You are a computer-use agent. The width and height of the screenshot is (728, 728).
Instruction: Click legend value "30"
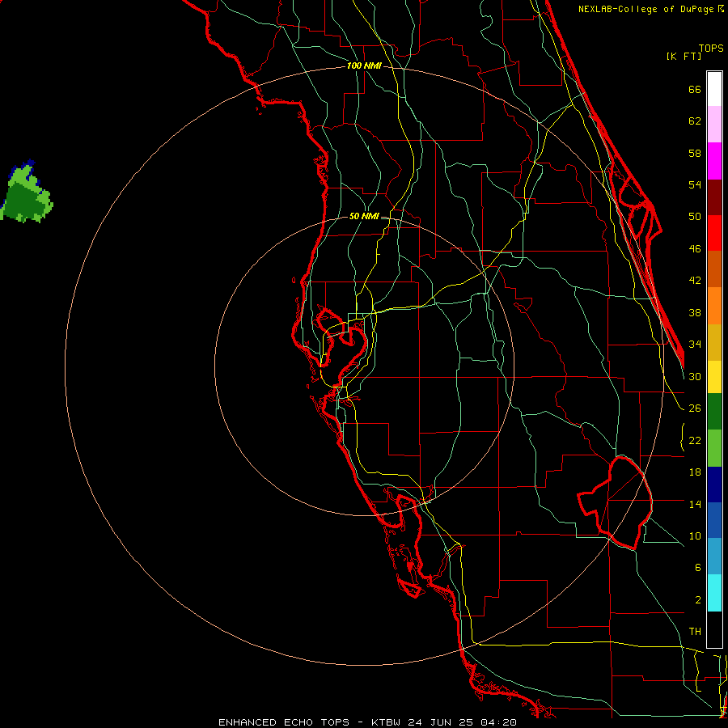pos(695,376)
